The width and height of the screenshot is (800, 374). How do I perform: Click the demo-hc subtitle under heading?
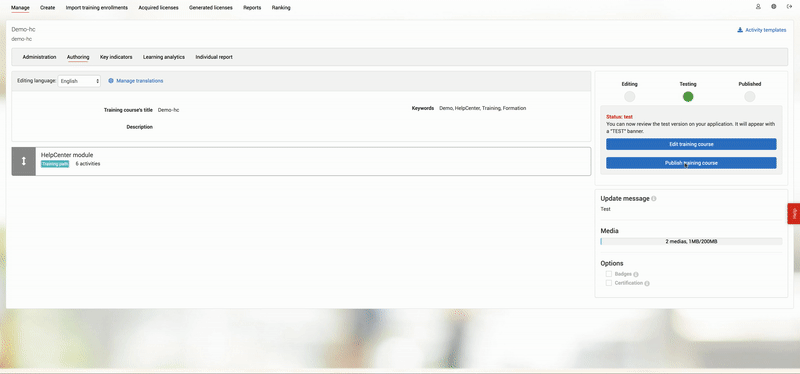click(x=22, y=39)
